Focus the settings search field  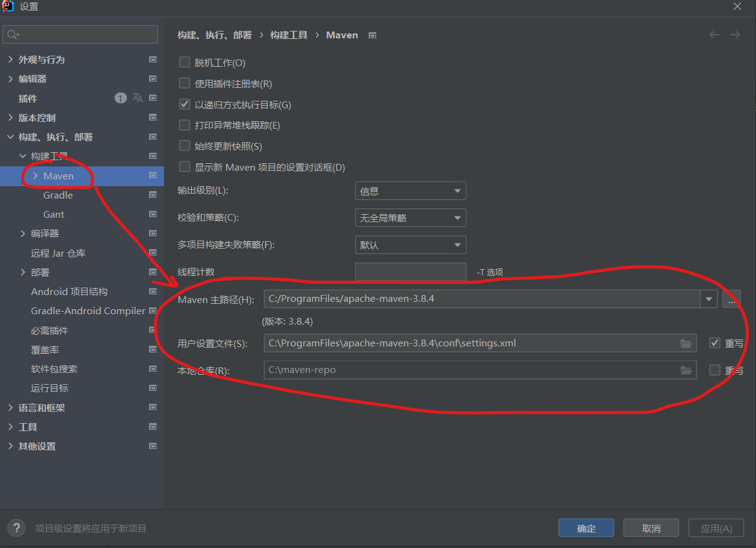pos(80,35)
